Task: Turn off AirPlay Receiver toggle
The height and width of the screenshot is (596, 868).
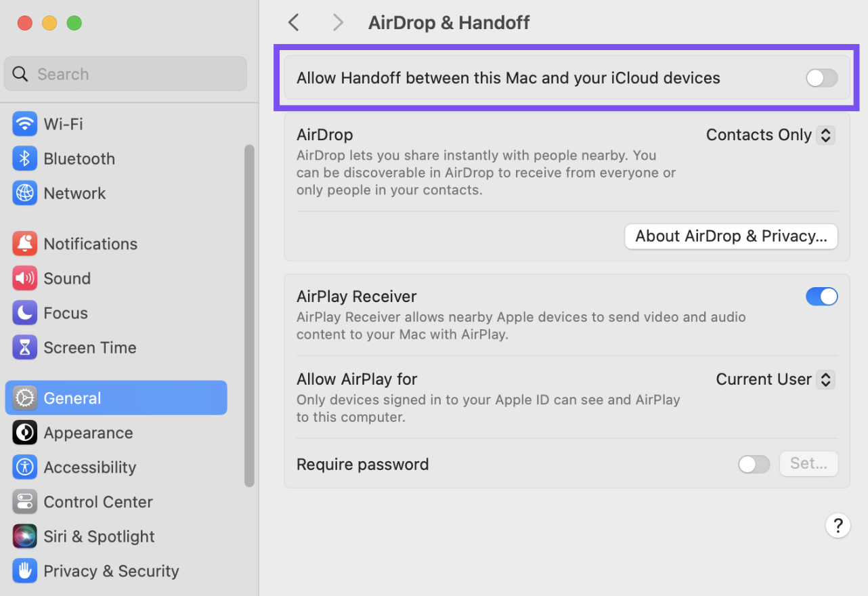Action: [821, 297]
